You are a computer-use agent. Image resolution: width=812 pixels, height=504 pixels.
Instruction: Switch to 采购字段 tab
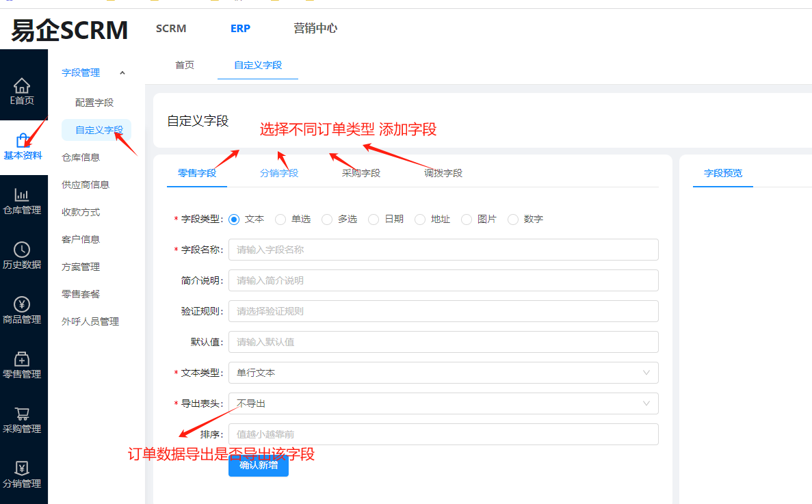tap(361, 173)
